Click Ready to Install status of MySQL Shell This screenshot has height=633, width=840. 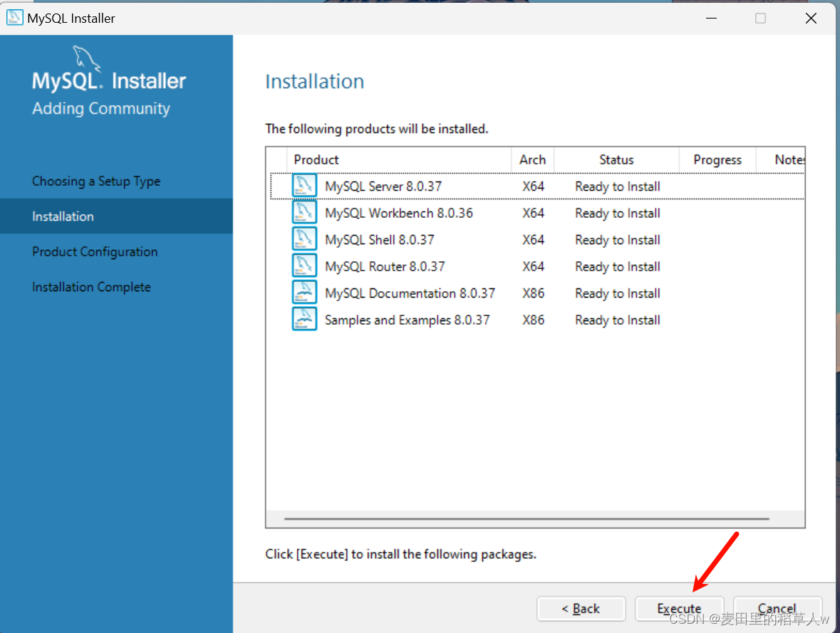tap(618, 240)
